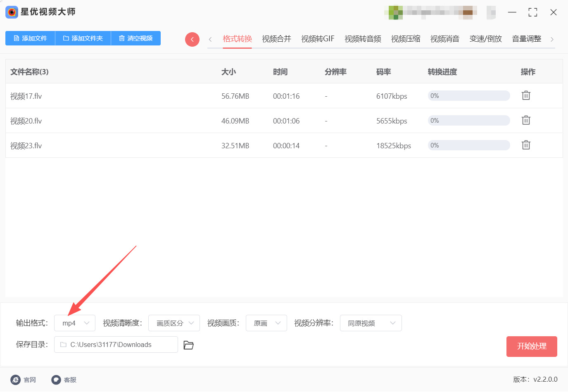
Task: Delete the 视频20.flv row with its trash icon
Action: (x=526, y=120)
